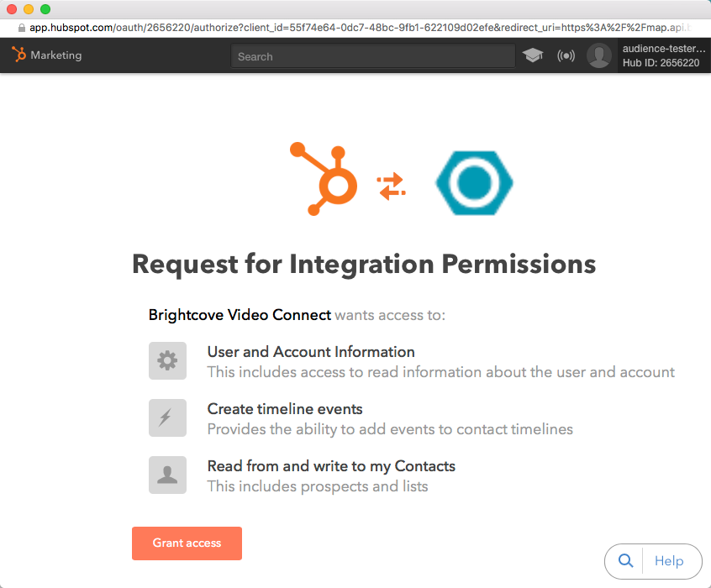Click the padlock icon in address bar

pyautogui.click(x=22, y=27)
